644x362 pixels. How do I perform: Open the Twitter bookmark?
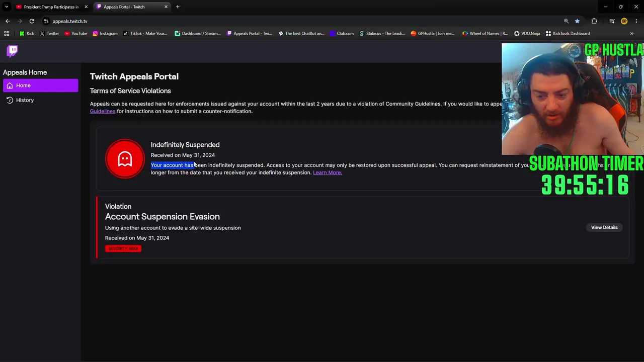49,33
